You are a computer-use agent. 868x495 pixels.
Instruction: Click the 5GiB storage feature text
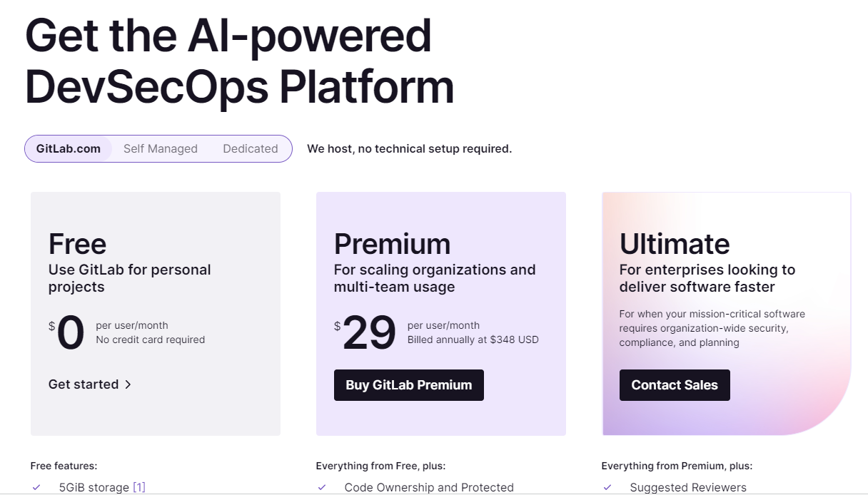click(94, 488)
